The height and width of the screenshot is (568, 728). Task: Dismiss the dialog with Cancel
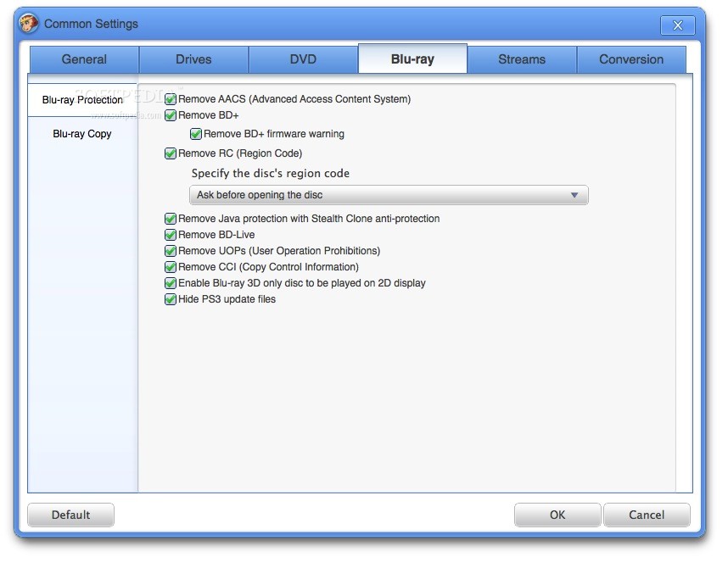[647, 515]
